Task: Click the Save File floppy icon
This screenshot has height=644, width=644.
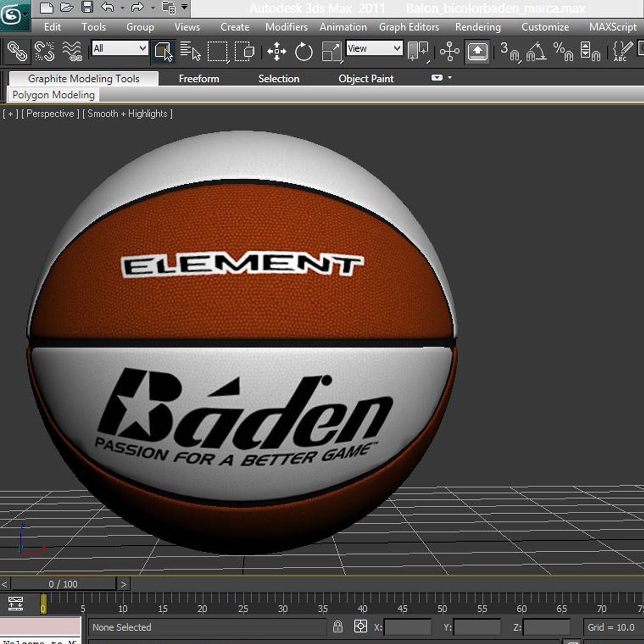Action: (x=87, y=8)
